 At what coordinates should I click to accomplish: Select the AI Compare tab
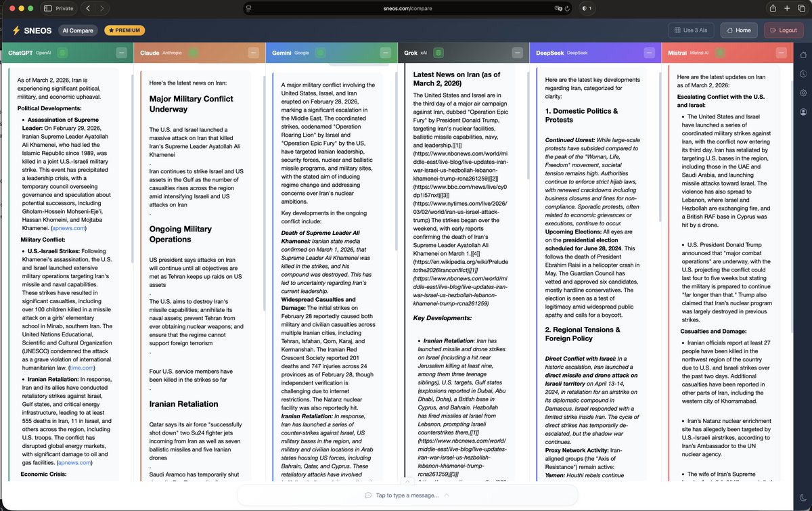(x=78, y=30)
